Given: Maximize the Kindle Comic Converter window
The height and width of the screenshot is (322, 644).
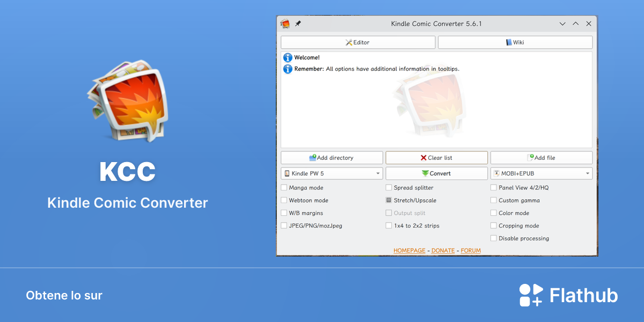Looking at the screenshot, I should 575,24.
